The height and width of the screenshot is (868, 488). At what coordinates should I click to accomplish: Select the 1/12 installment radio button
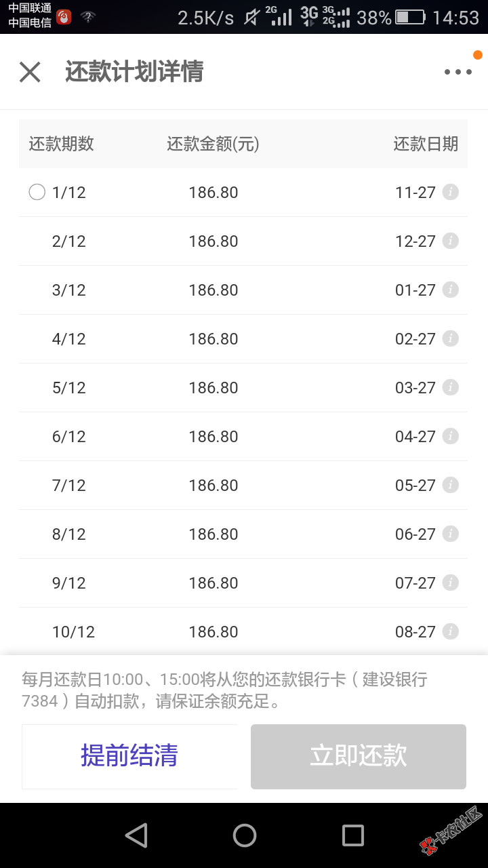pyautogui.click(x=37, y=193)
